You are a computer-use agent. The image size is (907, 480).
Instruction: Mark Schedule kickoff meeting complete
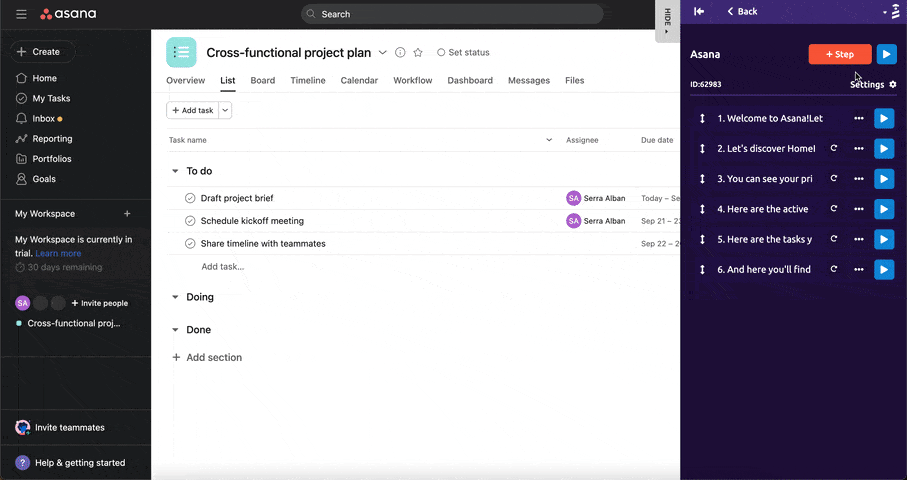pyautogui.click(x=190, y=221)
